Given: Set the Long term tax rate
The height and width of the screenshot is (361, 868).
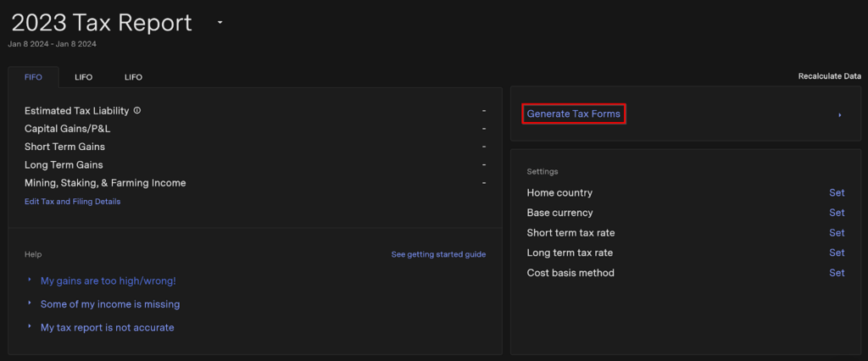Looking at the screenshot, I should click(837, 253).
